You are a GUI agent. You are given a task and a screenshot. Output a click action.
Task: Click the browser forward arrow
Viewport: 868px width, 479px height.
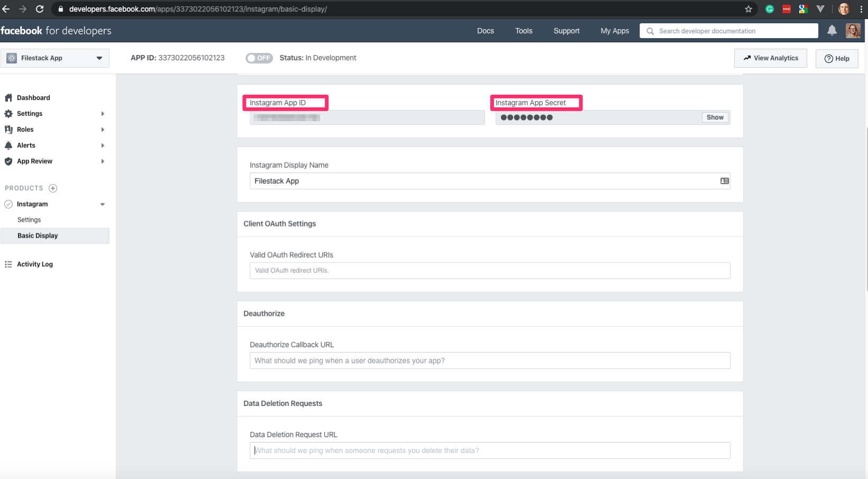coord(23,9)
